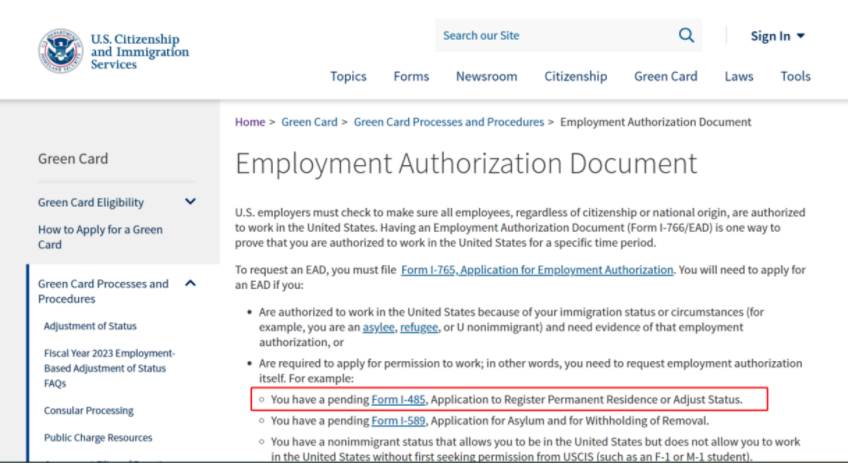Click the USCIS Homeland Security seal logo
852x468 pixels.
click(x=60, y=51)
